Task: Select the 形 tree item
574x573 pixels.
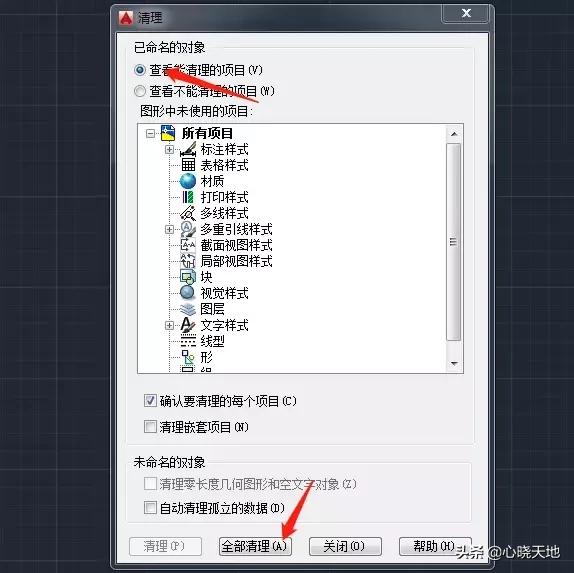Action: click(206, 357)
